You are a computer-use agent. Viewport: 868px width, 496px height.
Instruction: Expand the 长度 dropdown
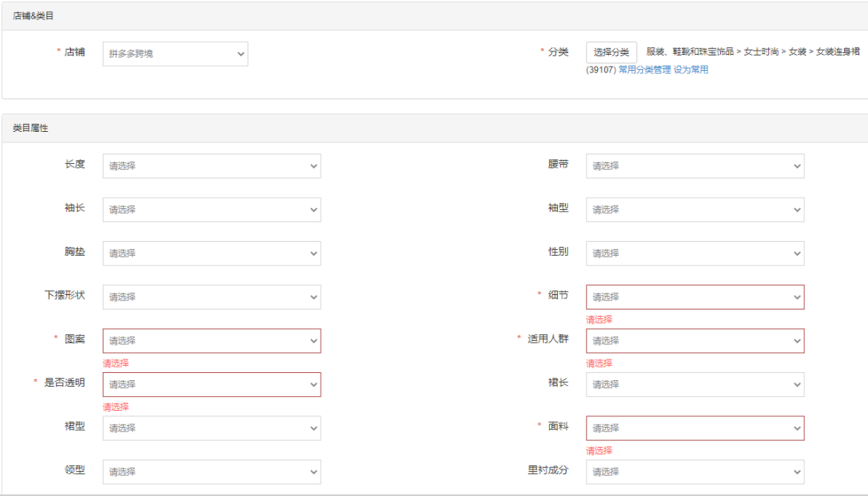(x=211, y=166)
